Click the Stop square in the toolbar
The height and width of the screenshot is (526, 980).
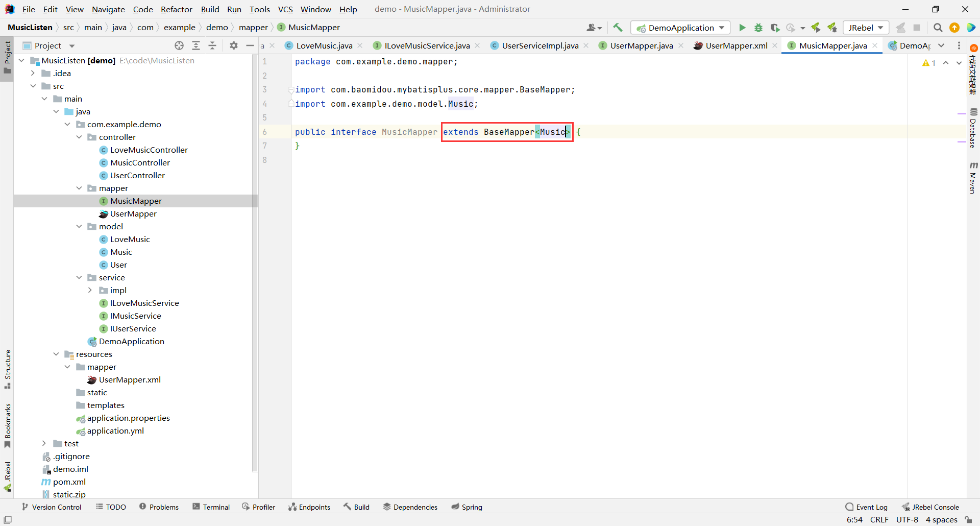917,28
